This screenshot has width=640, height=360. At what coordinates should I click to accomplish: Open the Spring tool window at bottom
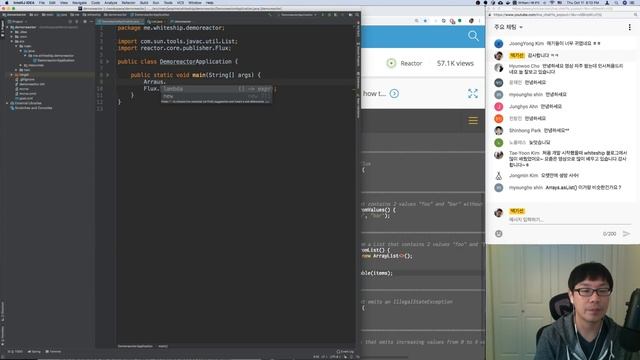click(34, 351)
